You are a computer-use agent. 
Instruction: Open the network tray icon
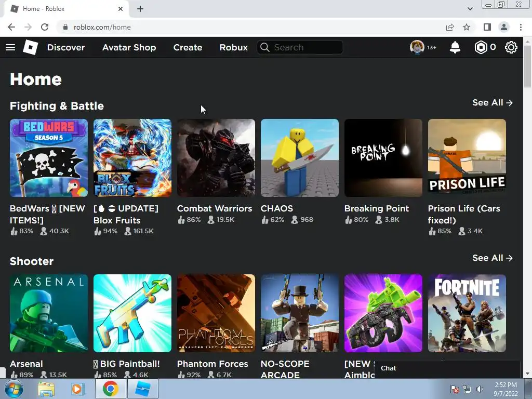467,389
